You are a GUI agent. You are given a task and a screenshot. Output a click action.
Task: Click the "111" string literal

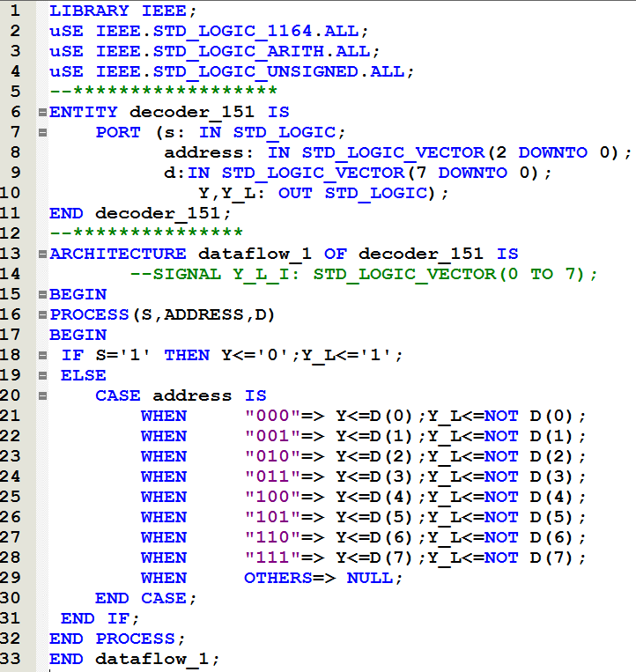(272, 558)
